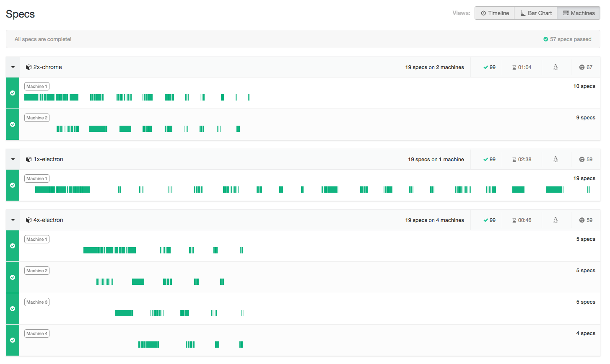
Task: Click the Linux penguin icon in 4x-electron row
Action: (555, 220)
